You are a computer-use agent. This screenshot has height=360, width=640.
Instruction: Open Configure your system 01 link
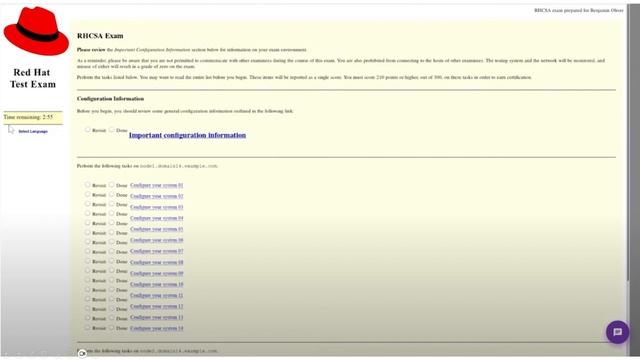(157, 185)
